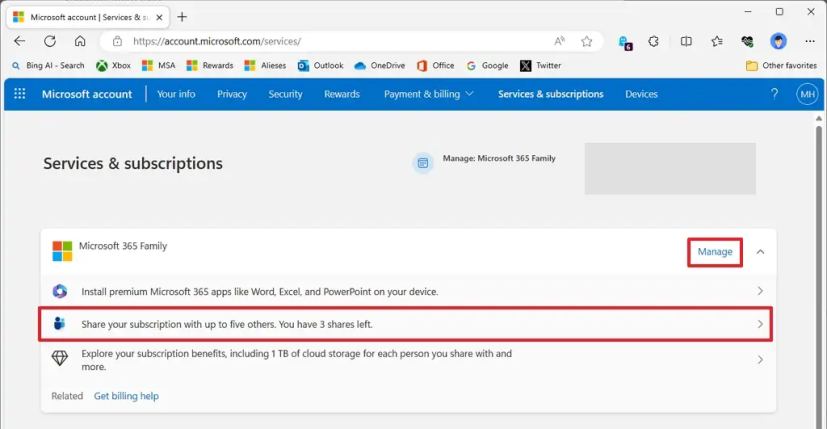Open Install premium Microsoft 365 apps row
This screenshot has height=429, width=827.
coord(408,291)
